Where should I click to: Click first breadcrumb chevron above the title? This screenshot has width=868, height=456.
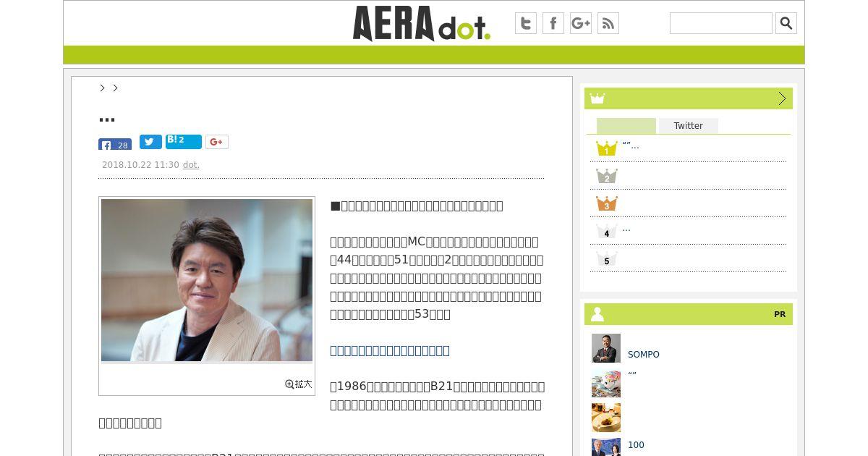[x=102, y=88]
